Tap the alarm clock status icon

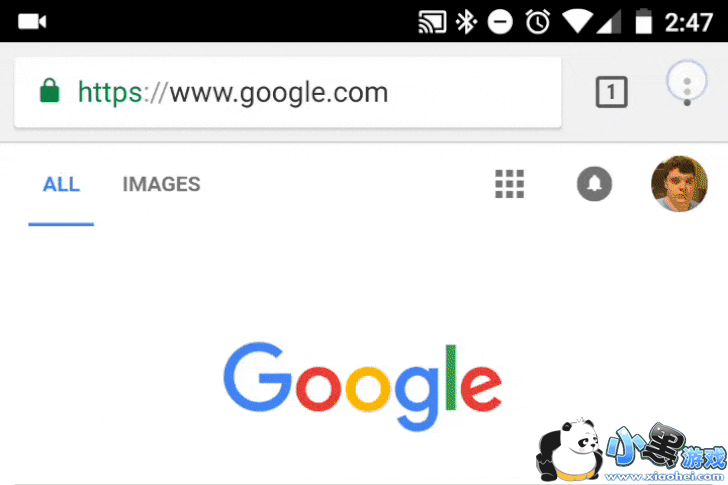[538, 22]
